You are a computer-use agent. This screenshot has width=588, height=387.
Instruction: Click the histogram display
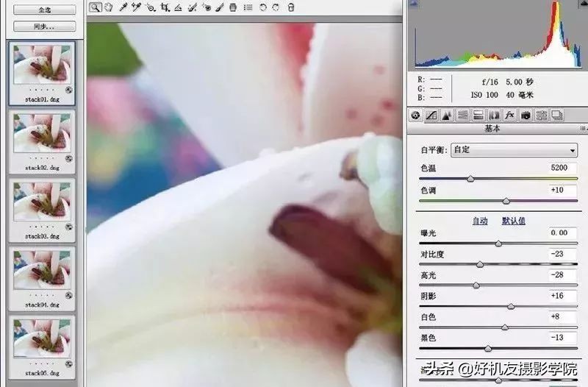[498, 35]
